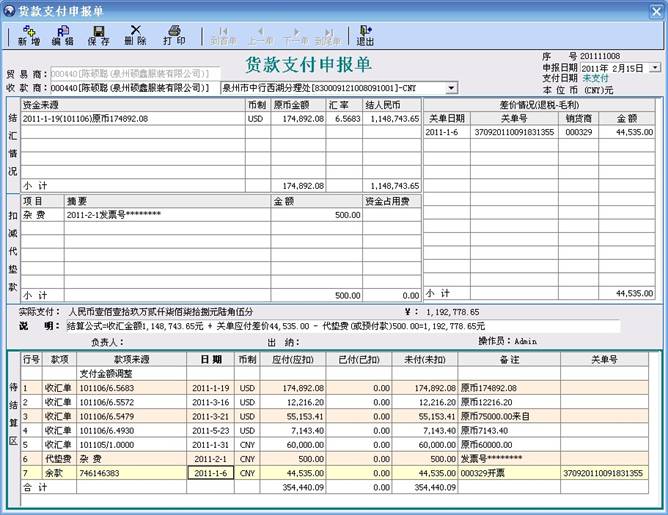Click 序号 value 201111008

pos(600,56)
